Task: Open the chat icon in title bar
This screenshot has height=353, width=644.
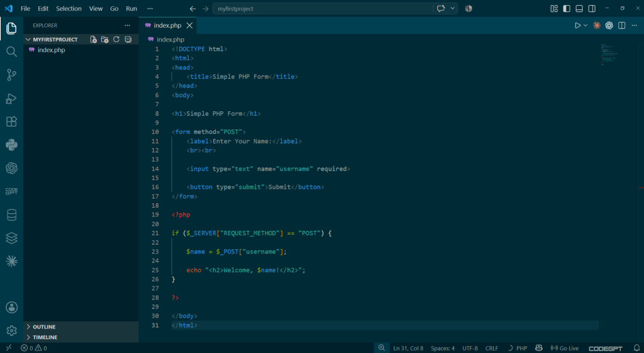Action: 441,8
